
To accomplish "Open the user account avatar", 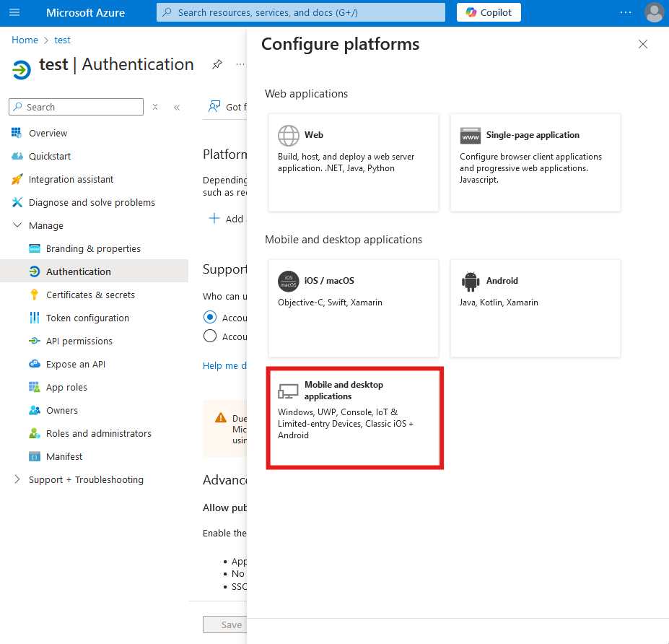I will click(654, 12).
